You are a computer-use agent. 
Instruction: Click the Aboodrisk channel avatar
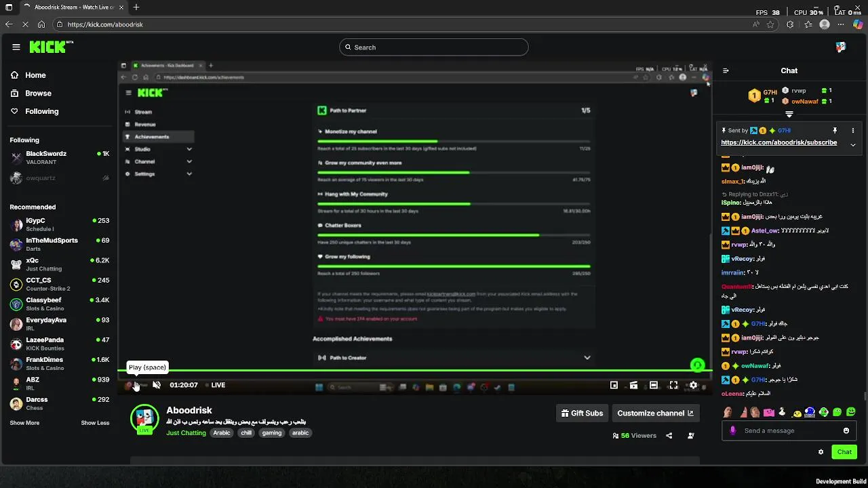coord(144,418)
